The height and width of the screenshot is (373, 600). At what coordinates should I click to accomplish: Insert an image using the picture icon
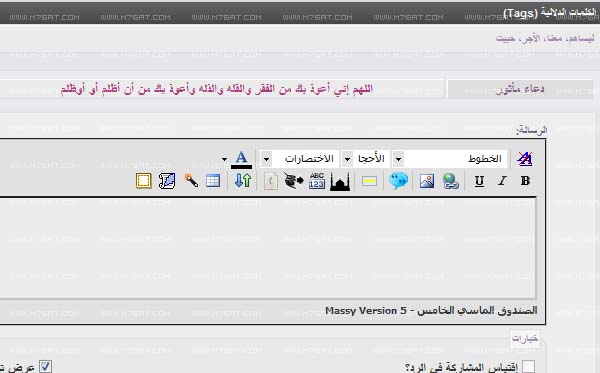pos(427,181)
